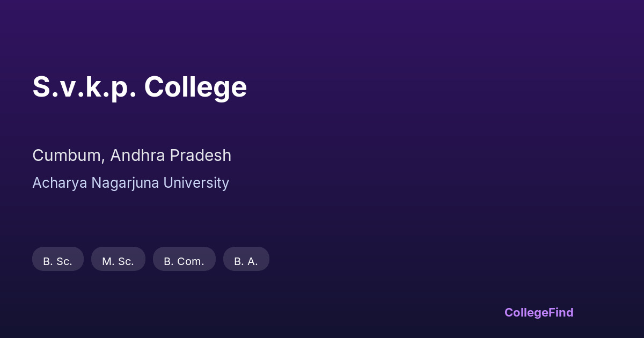Click the Find part of the CollegeFind logo
This screenshot has width=644, height=338.
(x=561, y=312)
